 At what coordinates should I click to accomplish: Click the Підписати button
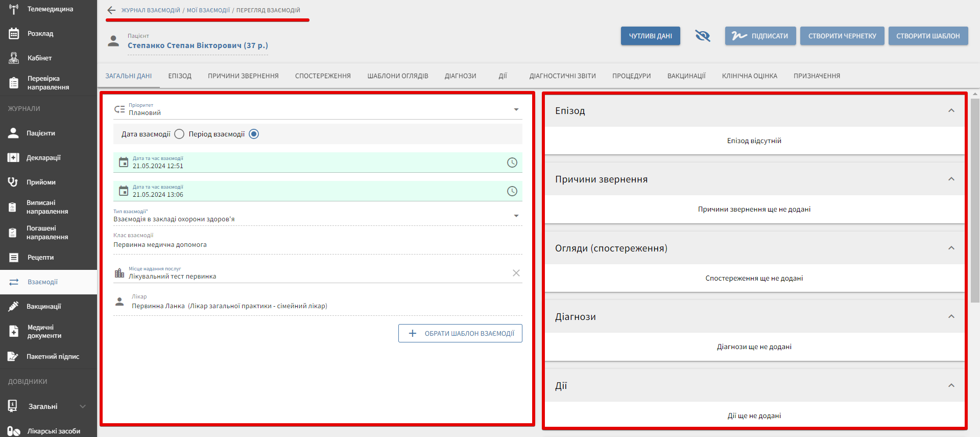pyautogui.click(x=760, y=36)
